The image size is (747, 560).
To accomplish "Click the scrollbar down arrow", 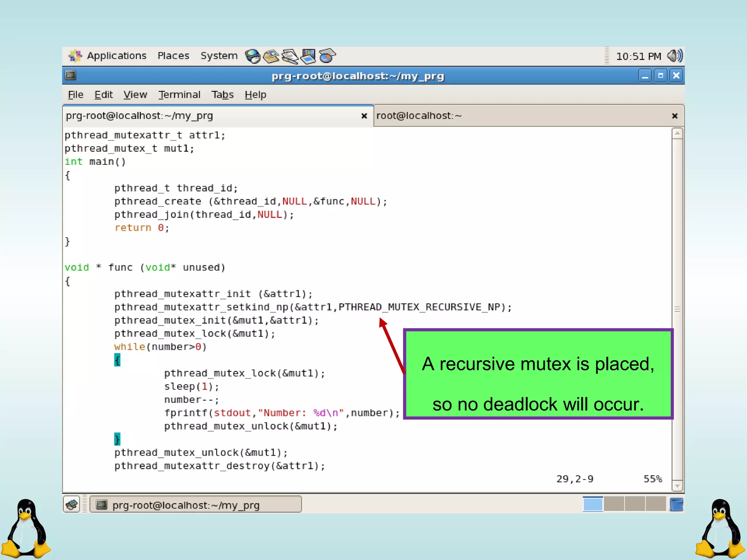I will [677, 486].
